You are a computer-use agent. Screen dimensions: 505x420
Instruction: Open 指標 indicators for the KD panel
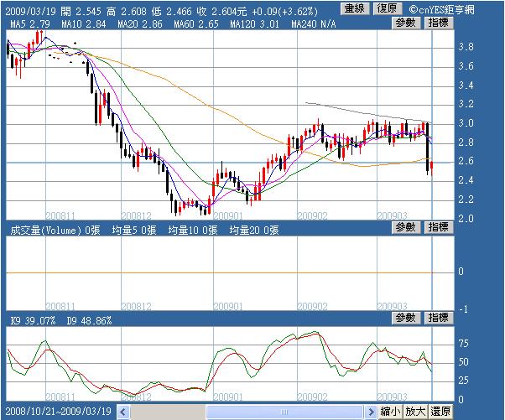click(x=439, y=318)
